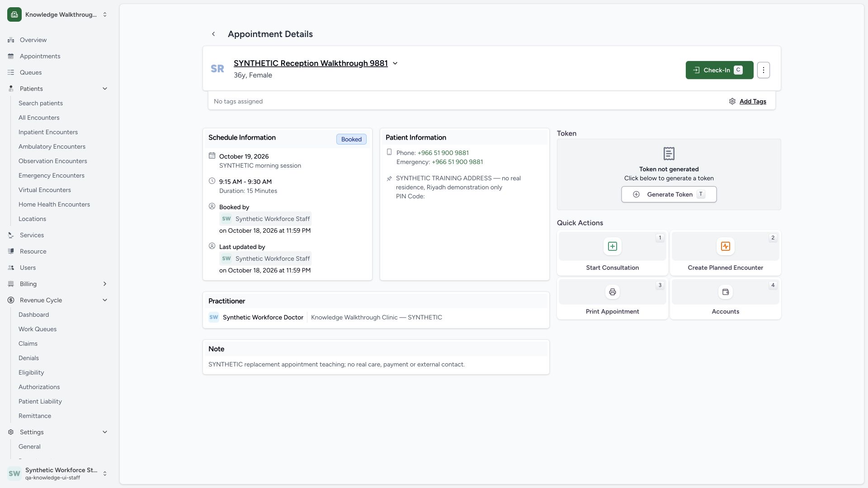Open General under Settings
The height and width of the screenshot is (488, 868).
tap(29, 446)
